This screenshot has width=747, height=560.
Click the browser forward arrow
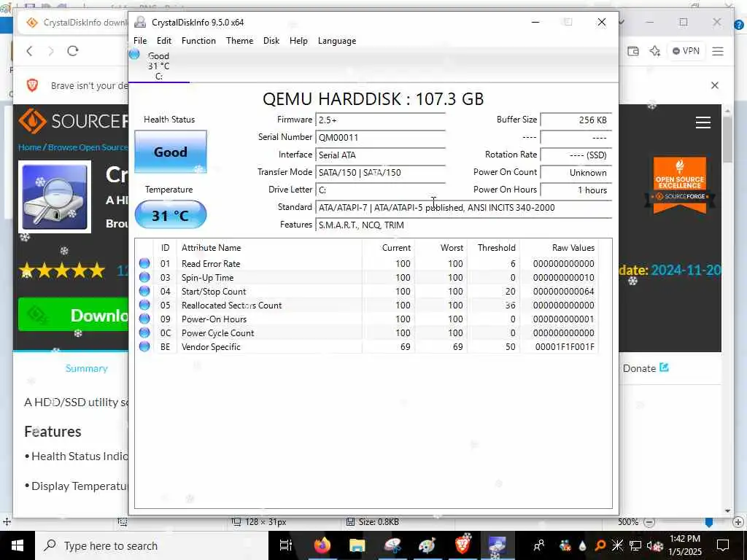(x=51, y=51)
